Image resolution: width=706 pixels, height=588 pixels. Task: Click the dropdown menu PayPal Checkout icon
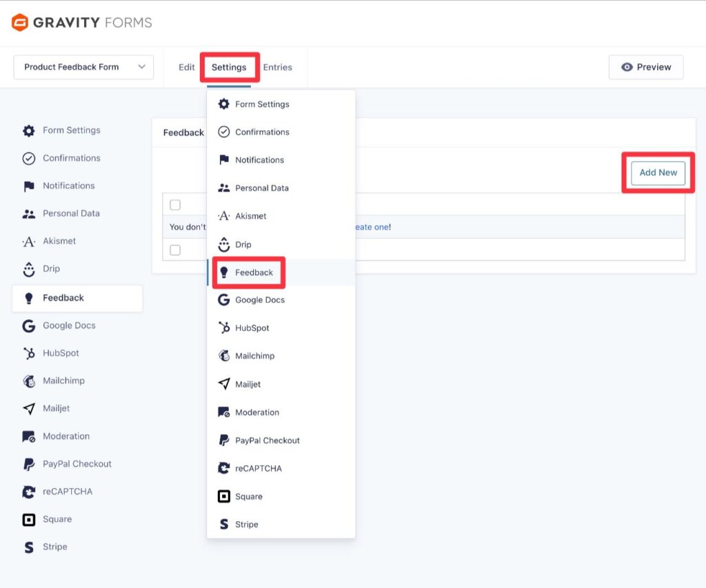224,440
